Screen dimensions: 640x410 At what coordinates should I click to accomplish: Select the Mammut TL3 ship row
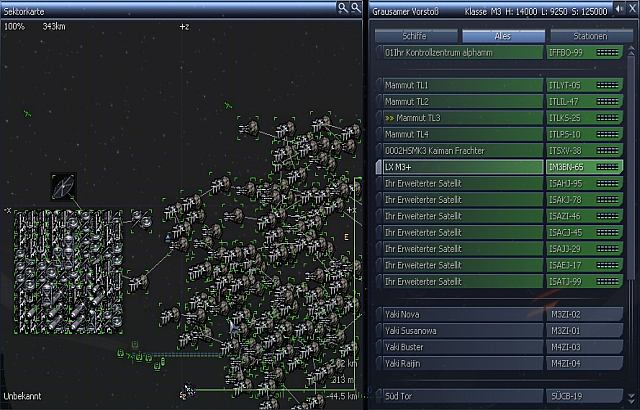(500, 118)
